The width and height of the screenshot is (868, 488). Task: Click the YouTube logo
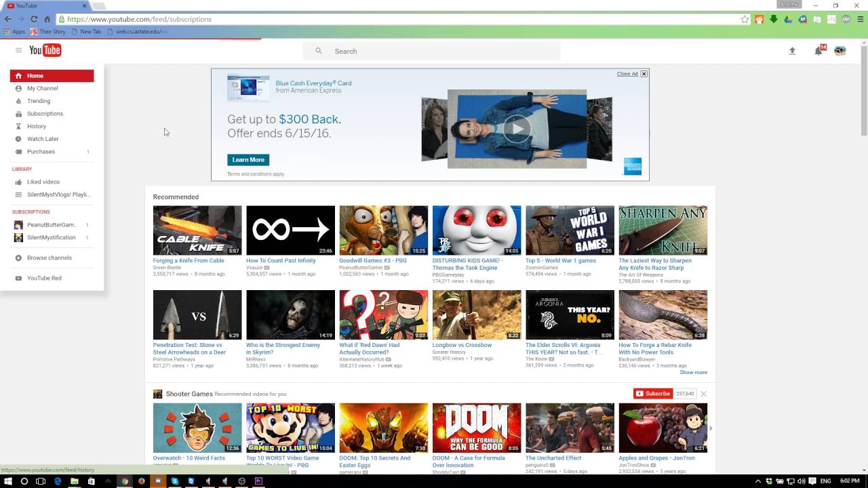pyautogui.click(x=45, y=50)
